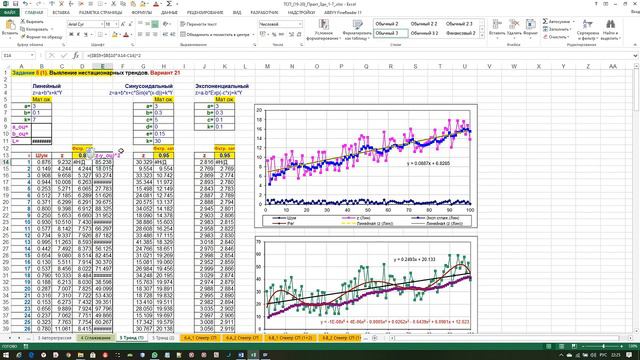Open the Merge and Center dropdown arrow
Viewport: 640px width, 360px height.
coord(253,35)
